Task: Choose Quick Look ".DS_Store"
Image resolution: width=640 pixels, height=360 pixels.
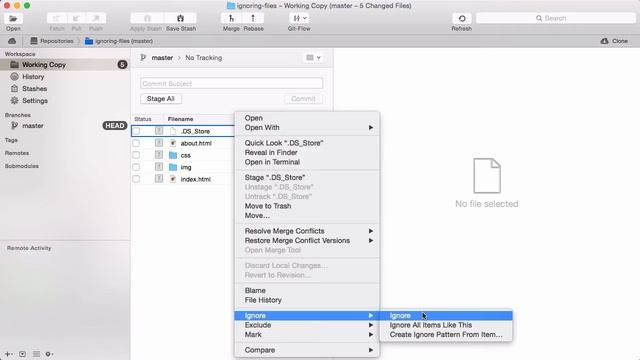Action: 307,143
